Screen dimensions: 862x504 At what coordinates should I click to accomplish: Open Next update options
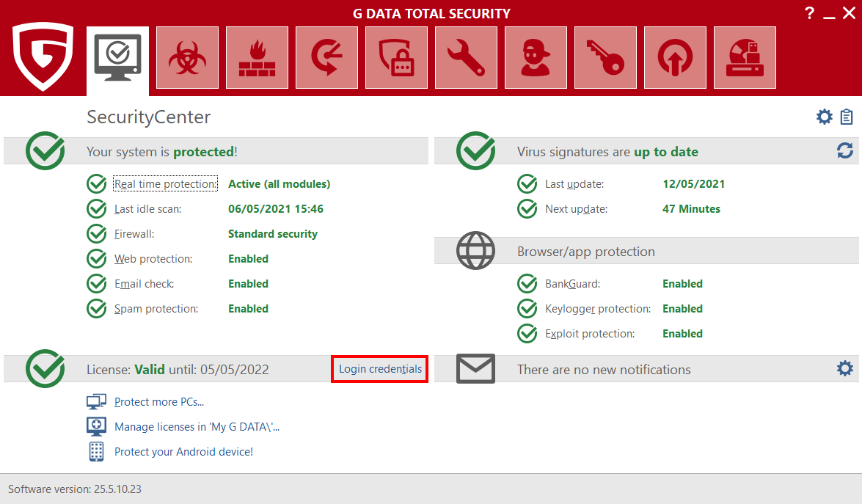coord(576,209)
